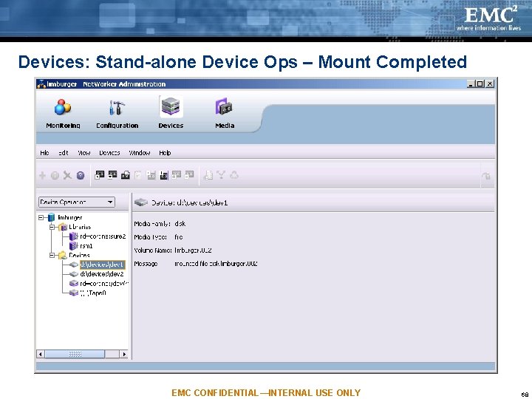The width and height of the screenshot is (532, 399).
Task: Click the Volume Name value text
Action: (193, 250)
